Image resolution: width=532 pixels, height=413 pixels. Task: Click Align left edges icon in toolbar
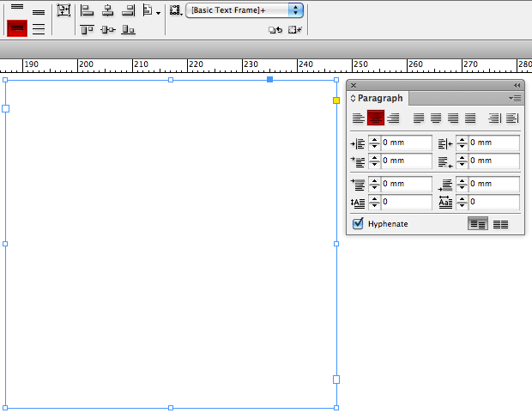pyautogui.click(x=88, y=11)
